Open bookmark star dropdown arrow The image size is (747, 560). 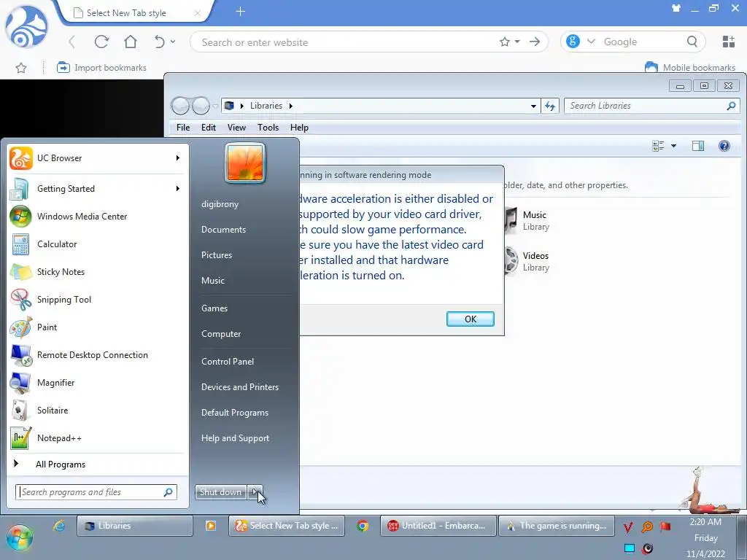[x=517, y=42]
